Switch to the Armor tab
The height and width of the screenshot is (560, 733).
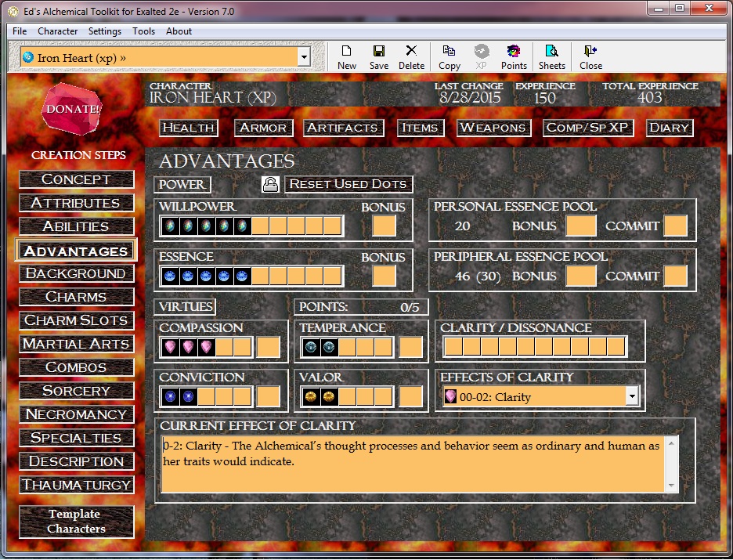(263, 128)
